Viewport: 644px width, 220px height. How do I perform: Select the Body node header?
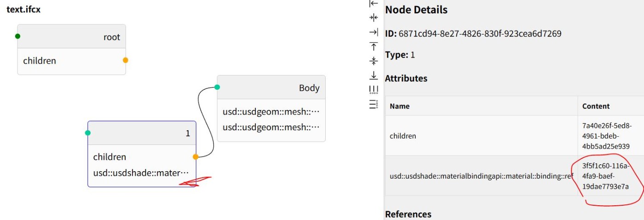(x=271, y=87)
